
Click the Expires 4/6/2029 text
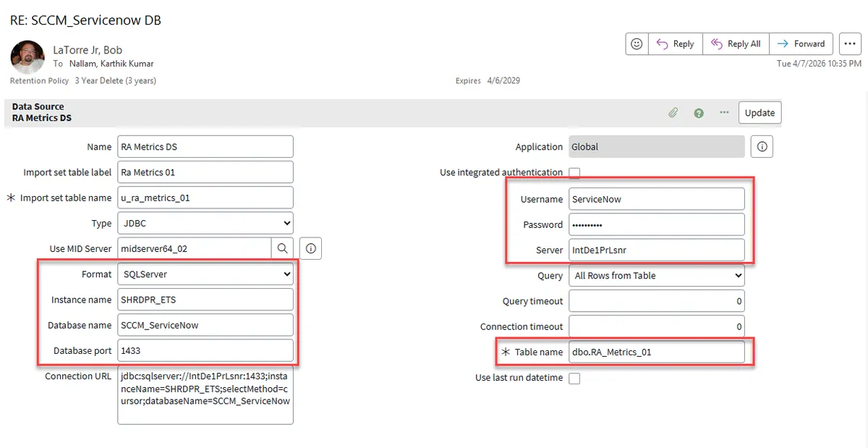click(488, 80)
